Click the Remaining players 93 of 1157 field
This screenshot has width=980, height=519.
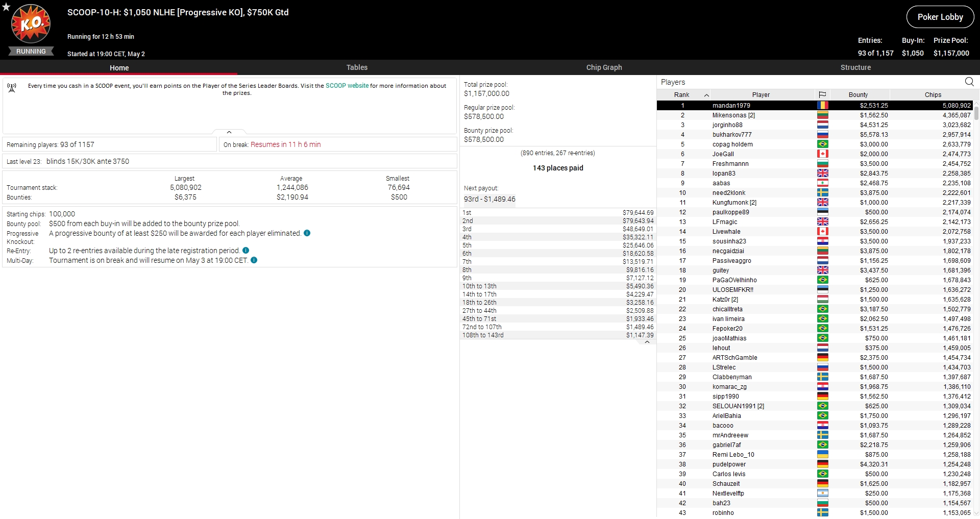(x=110, y=144)
